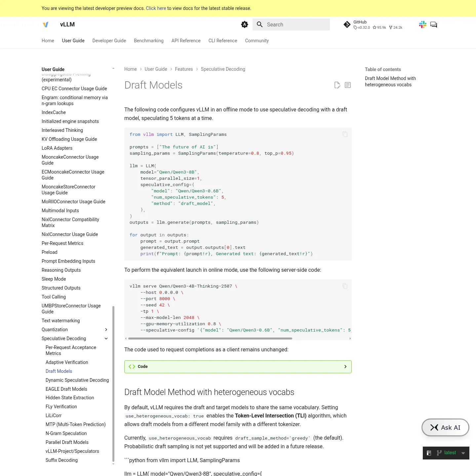The height and width of the screenshot is (476, 476).
Task: Click the edit this page icon
Action: pos(337,85)
